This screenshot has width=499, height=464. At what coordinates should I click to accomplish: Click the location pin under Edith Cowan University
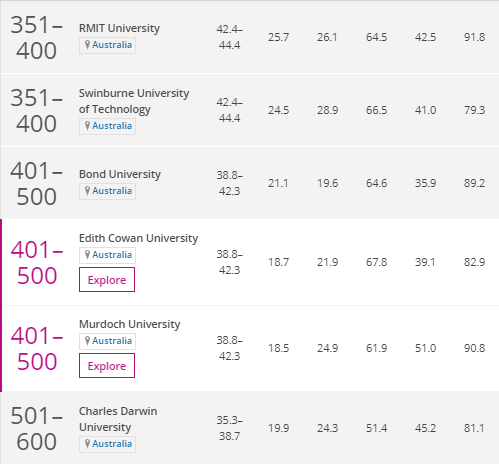[87, 255]
